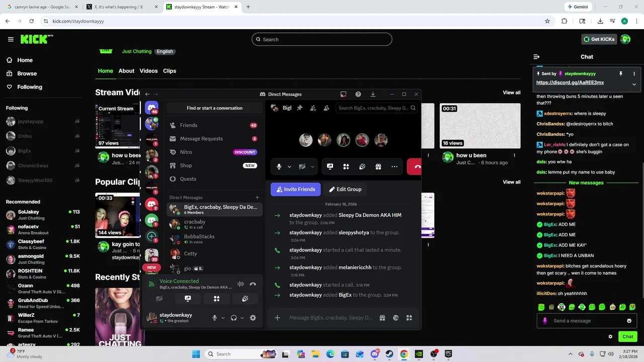This screenshot has width=644, height=362.
Task: Open soundboard from call controls bar
Action: (362, 166)
